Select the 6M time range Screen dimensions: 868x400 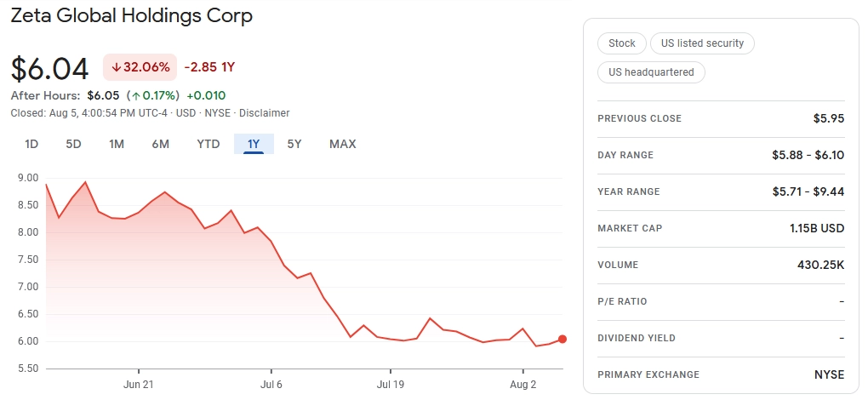[161, 145]
